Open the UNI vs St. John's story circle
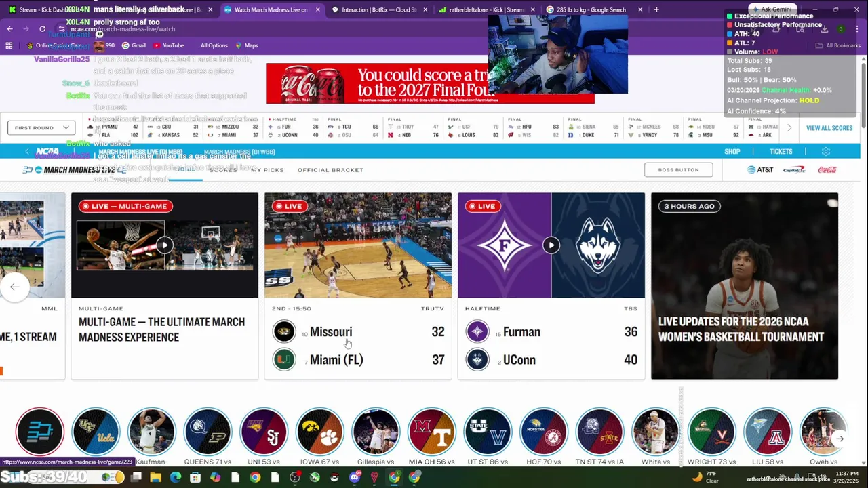 (264, 432)
